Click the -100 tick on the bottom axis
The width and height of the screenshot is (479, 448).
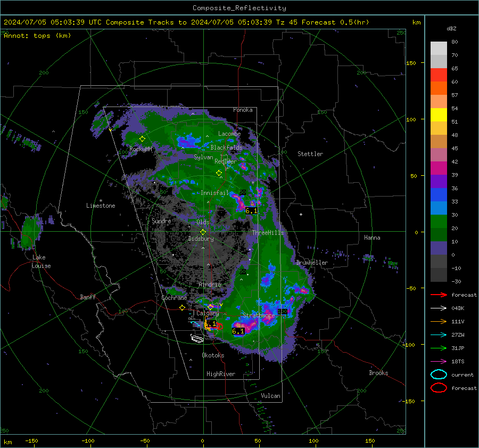pyautogui.click(x=88, y=441)
